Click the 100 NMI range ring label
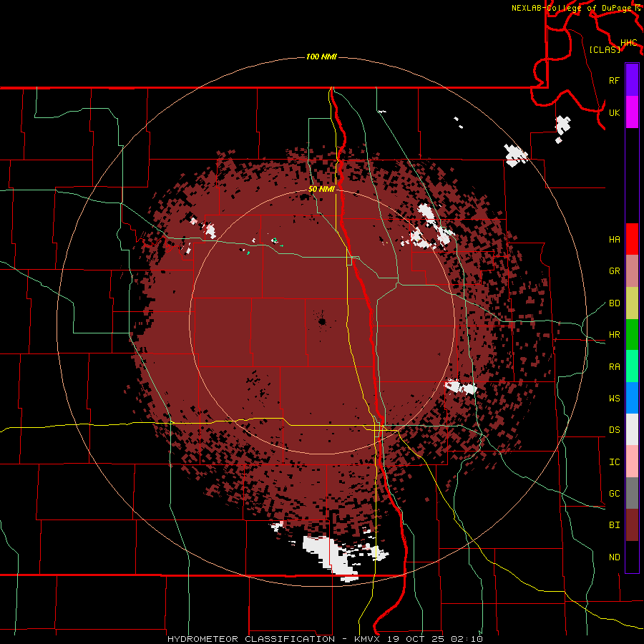 tap(321, 57)
